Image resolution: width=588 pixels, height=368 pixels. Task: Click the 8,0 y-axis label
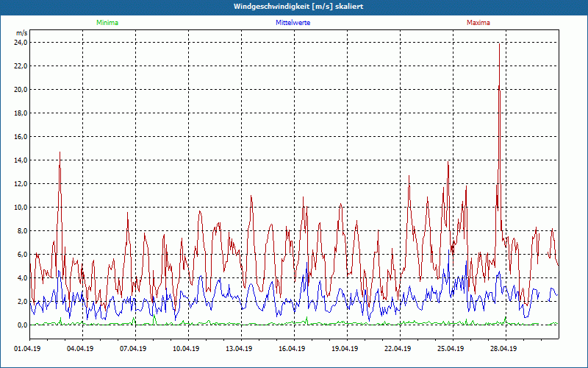tap(23, 231)
